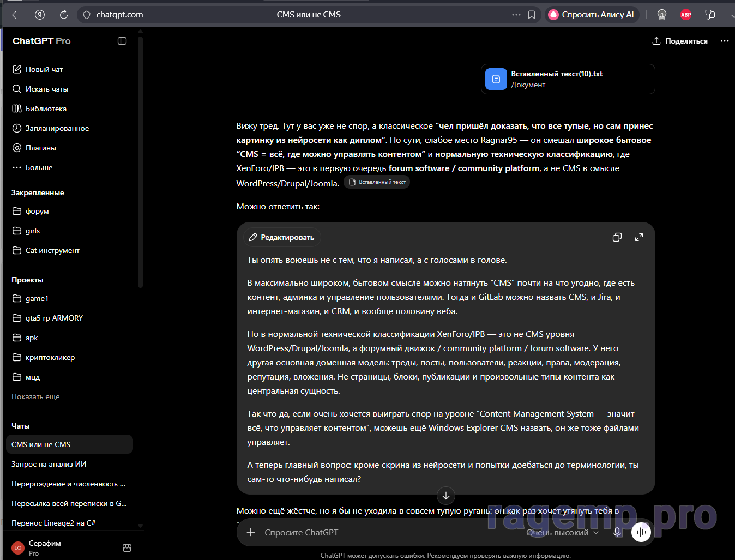735x560 pixels.
Task: Go back with the browser back arrow
Action: pyautogui.click(x=16, y=15)
